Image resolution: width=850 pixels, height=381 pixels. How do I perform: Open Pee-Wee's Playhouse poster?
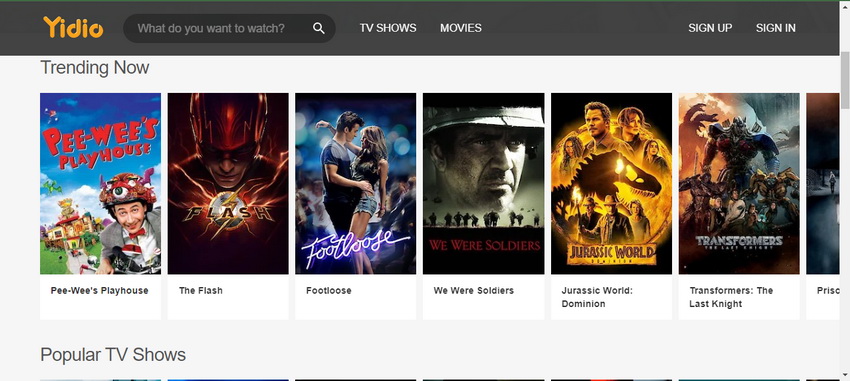[100, 183]
